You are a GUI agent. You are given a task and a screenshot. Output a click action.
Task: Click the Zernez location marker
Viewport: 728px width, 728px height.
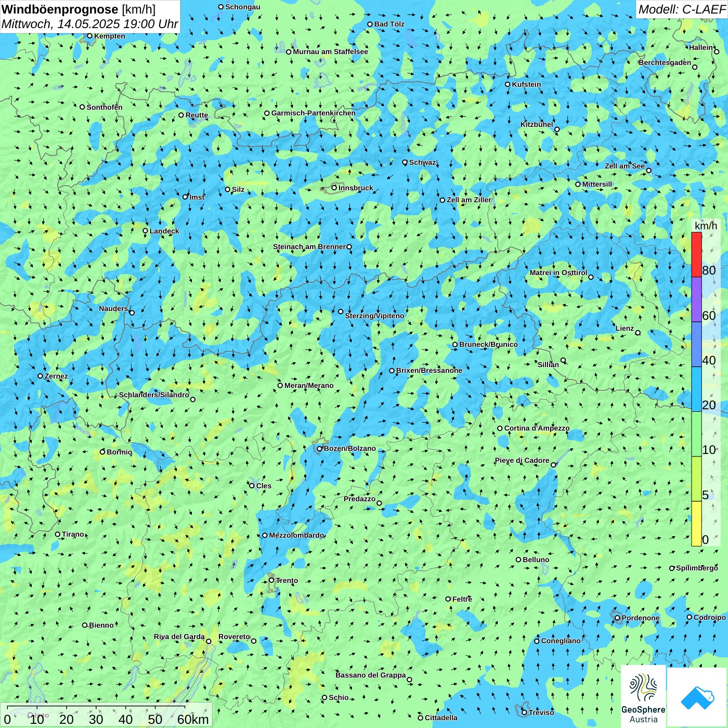[x=41, y=376]
